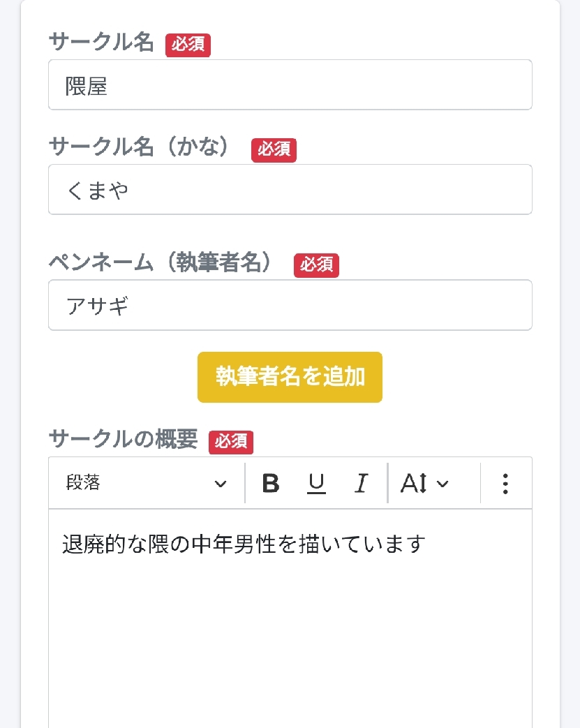Toggle underline formatting in the editor
Viewport: 580px width, 728px height.
tap(316, 483)
